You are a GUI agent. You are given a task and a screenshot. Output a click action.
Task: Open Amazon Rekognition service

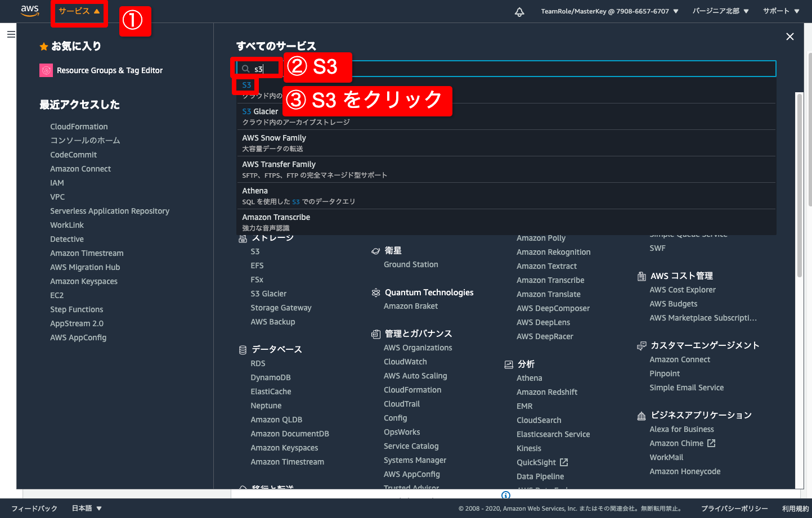[x=554, y=252]
